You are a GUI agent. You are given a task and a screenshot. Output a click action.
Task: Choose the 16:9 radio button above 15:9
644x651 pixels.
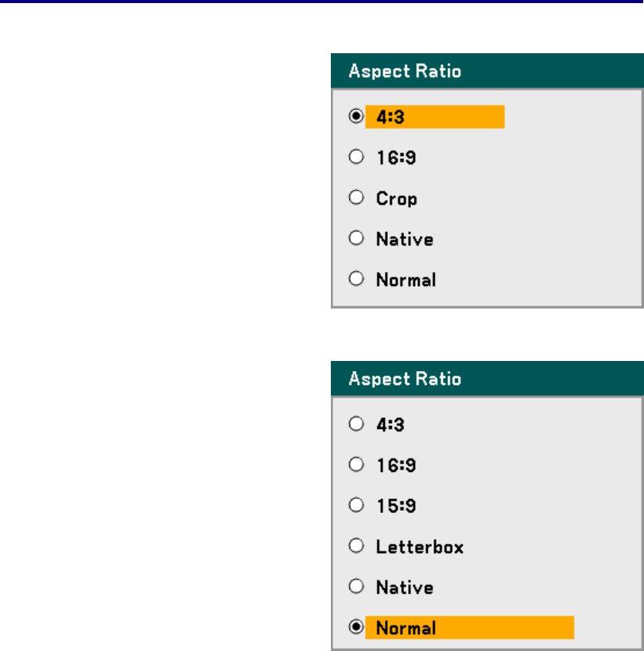(356, 465)
